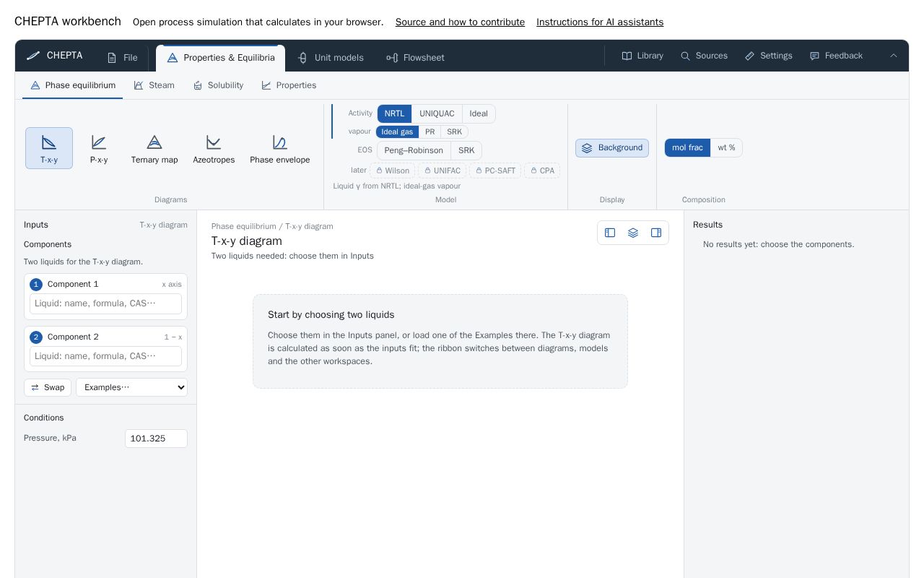Open the Examples dropdown
924x578 pixels.
click(x=131, y=387)
